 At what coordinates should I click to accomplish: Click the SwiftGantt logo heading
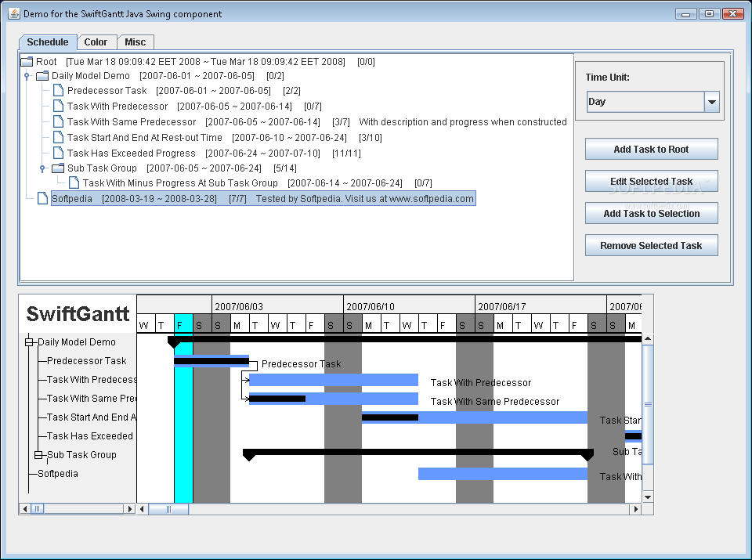pos(78,314)
